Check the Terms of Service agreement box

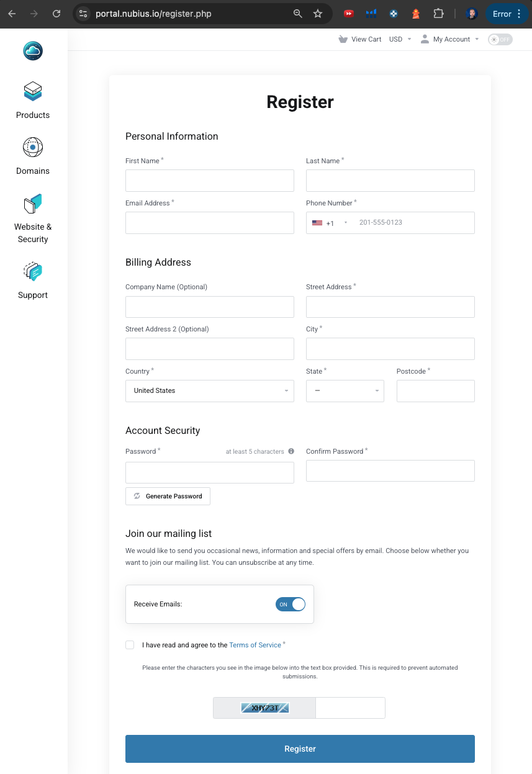(x=130, y=645)
